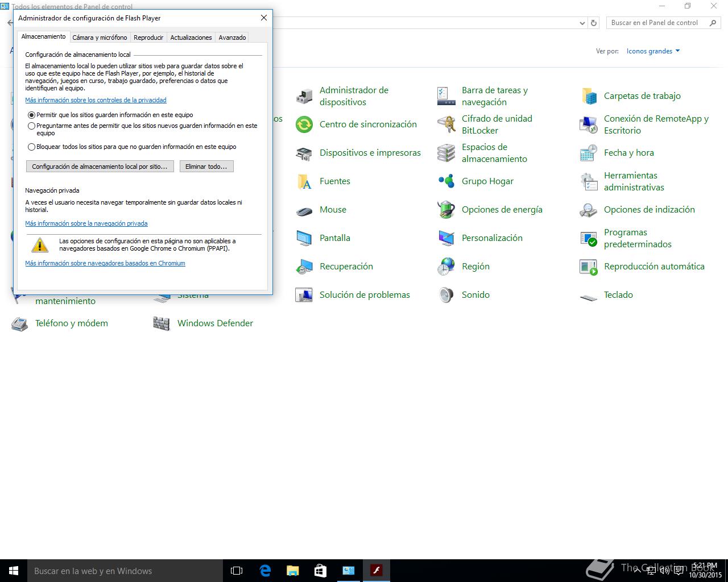Open the Reproducción automática icon
The height and width of the screenshot is (582, 728).
coord(589,267)
